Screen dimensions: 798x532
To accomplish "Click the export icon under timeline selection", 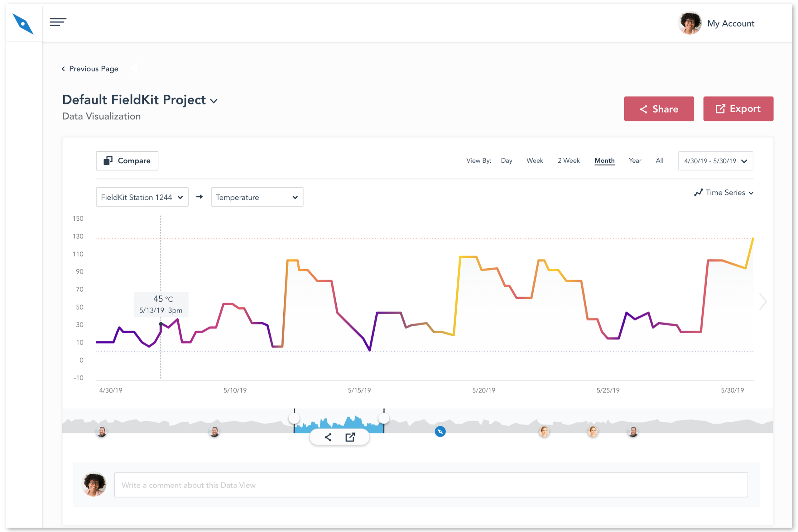I will [x=350, y=437].
